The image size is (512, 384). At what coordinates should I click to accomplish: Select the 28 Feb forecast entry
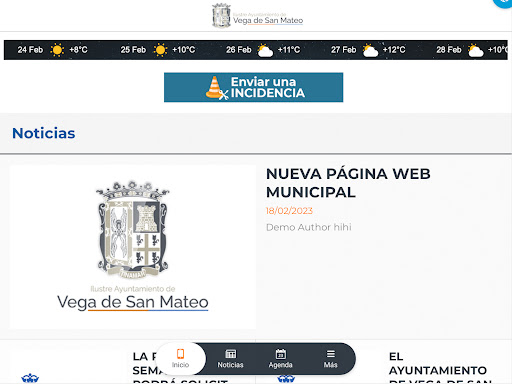(471, 50)
